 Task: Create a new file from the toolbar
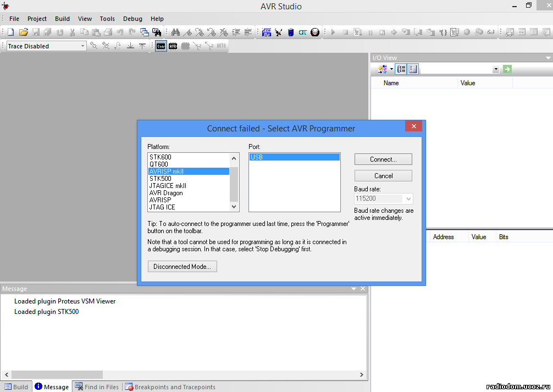[11, 32]
